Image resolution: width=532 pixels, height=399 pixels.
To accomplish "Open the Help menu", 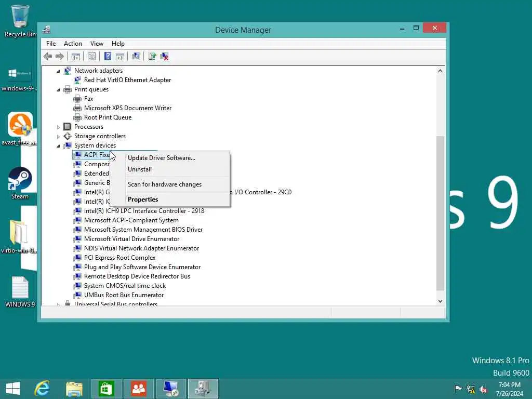I will click(118, 44).
